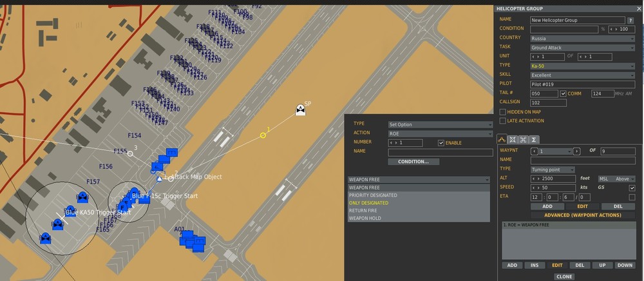Click the Blue F-15c Trigger Start zone label

point(165,196)
